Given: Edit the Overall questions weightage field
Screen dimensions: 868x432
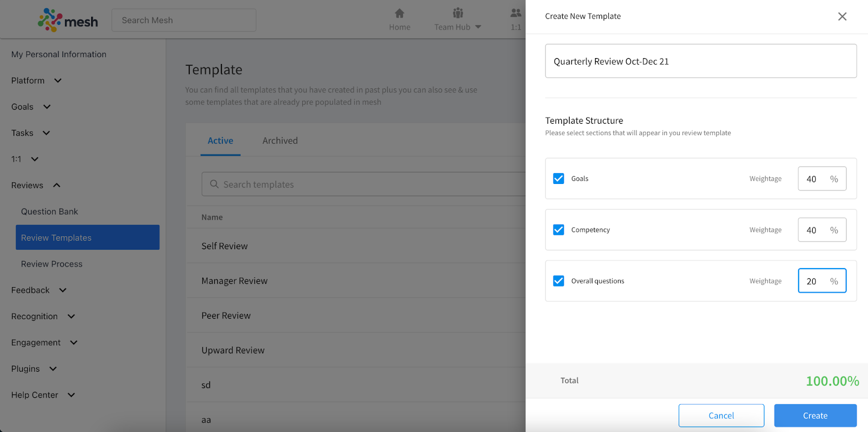Looking at the screenshot, I should (822, 281).
